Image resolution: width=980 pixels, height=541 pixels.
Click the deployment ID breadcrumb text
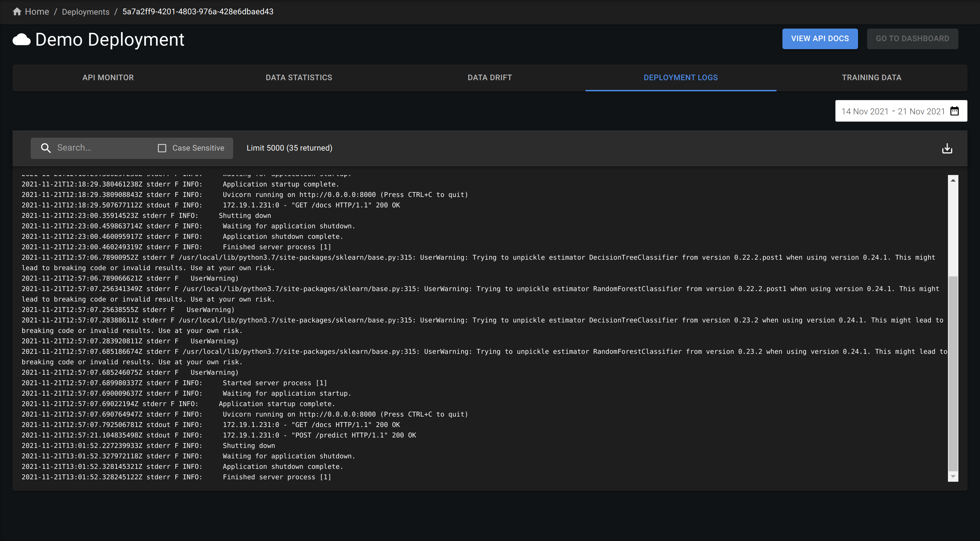pos(198,12)
